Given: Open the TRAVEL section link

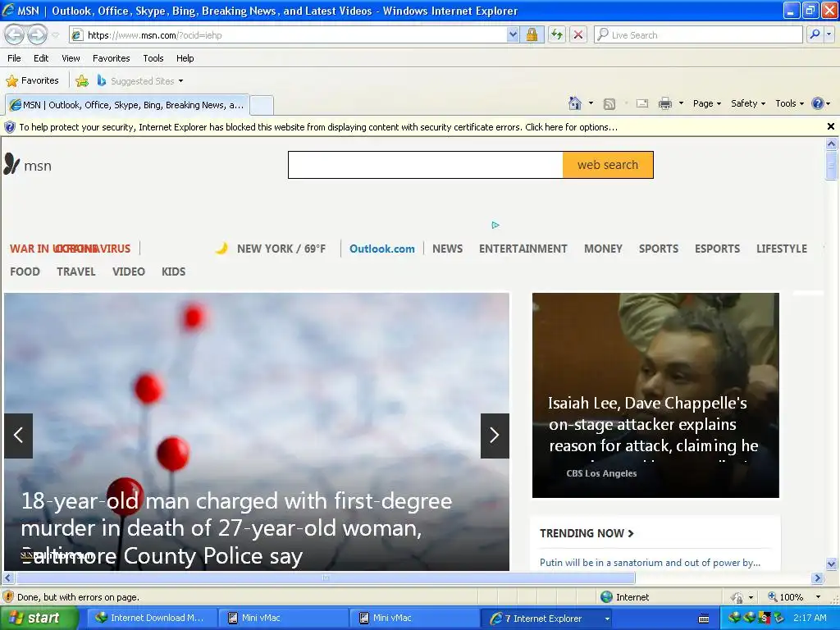Looking at the screenshot, I should point(76,272).
